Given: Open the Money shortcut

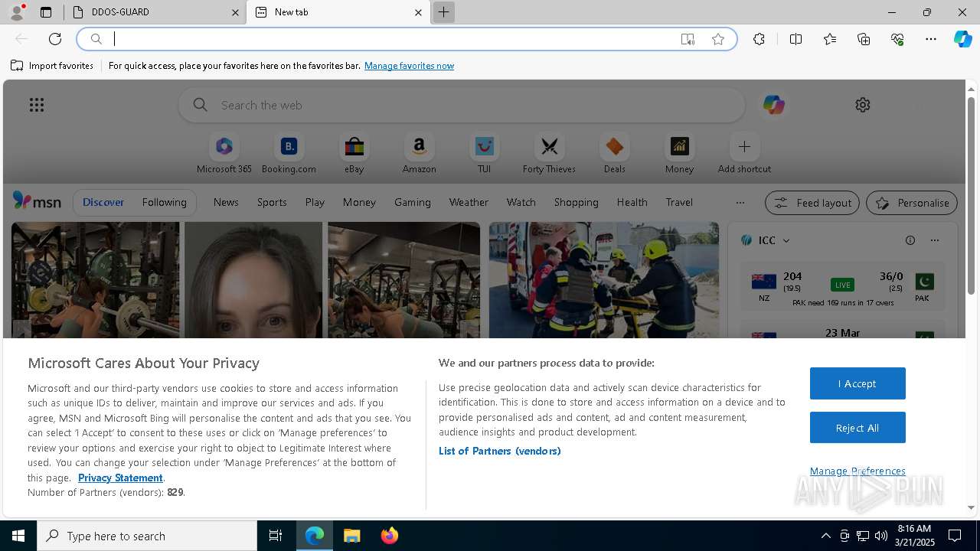Looking at the screenshot, I should pos(679,154).
